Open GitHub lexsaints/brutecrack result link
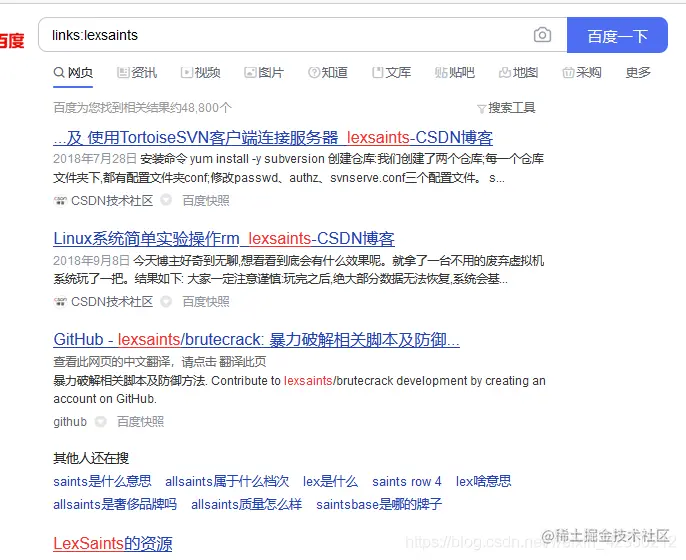This screenshot has width=686, height=560. [256, 340]
